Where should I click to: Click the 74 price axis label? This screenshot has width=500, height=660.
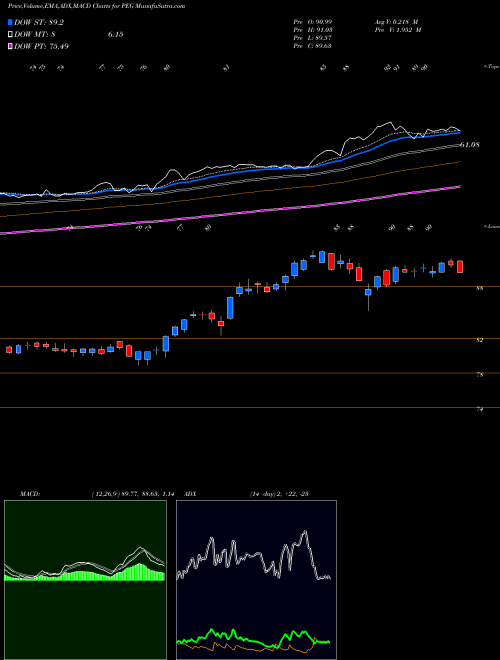coord(480,409)
